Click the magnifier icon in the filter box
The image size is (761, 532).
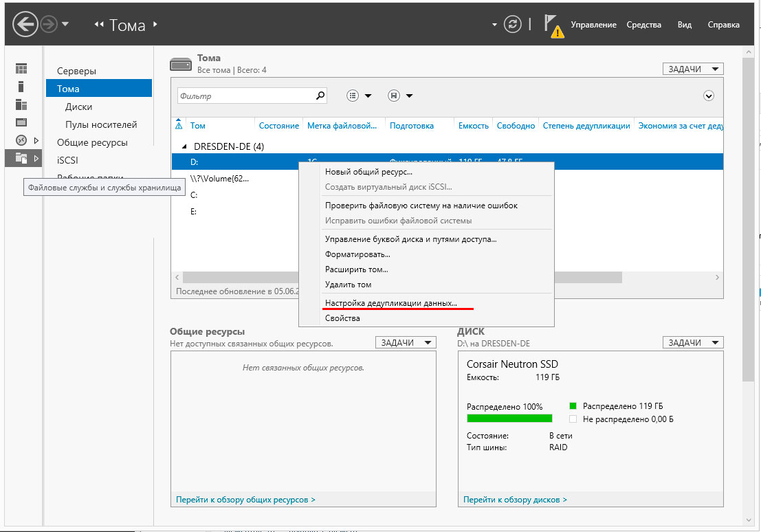320,96
